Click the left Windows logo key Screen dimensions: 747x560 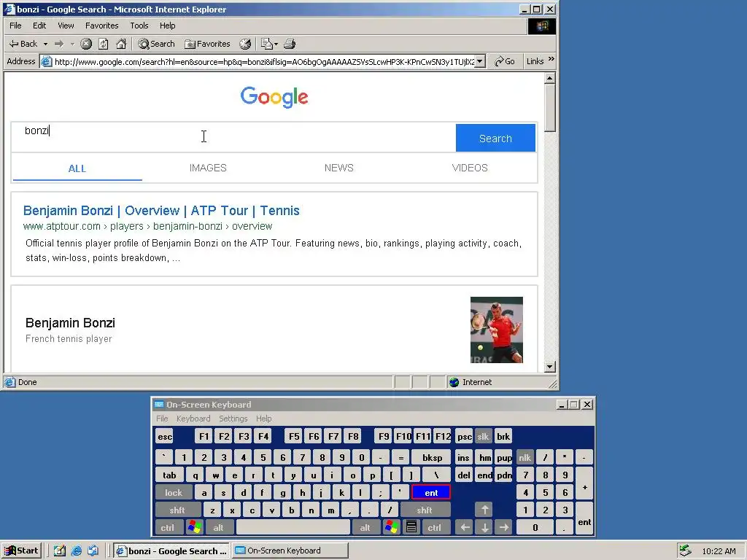(194, 527)
